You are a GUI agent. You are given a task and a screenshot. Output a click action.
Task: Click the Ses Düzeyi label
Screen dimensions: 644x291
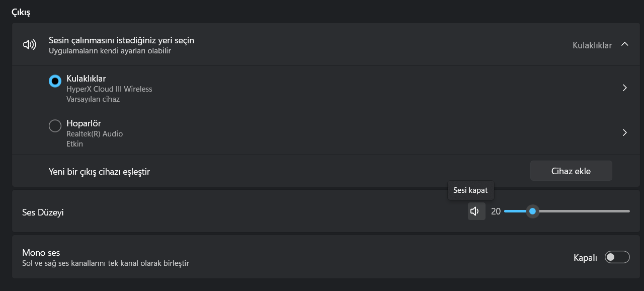[43, 212]
